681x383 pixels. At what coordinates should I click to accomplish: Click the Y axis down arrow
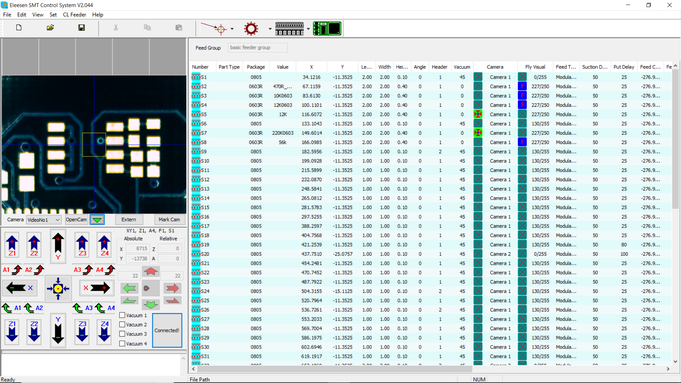pos(58,331)
